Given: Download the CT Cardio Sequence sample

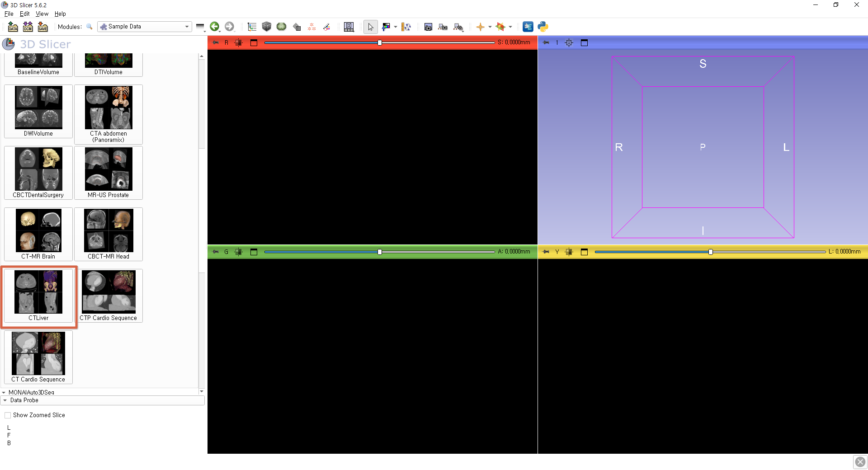Looking at the screenshot, I should click(x=38, y=357).
